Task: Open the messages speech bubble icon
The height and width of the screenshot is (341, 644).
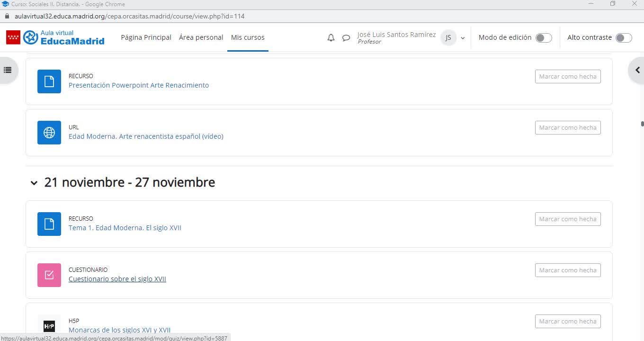Action: pyautogui.click(x=346, y=38)
